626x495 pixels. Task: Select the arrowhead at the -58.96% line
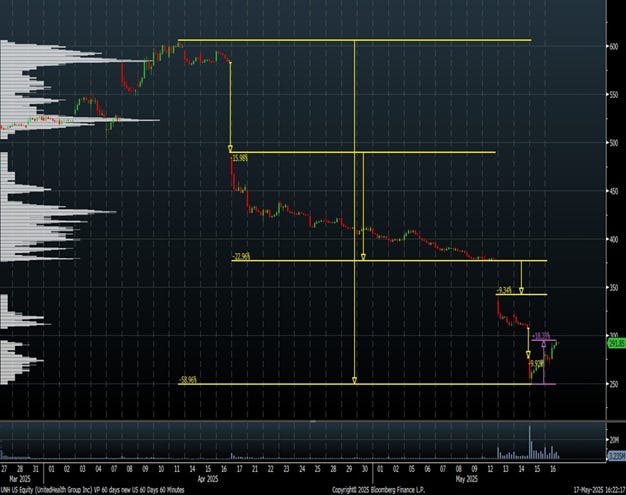[x=355, y=380]
